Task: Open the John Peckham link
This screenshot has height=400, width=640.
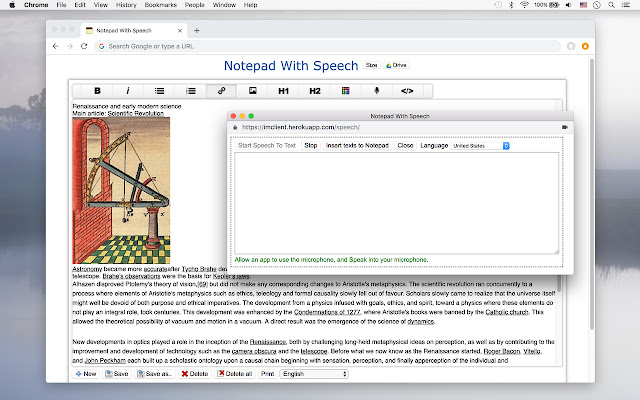Action: [x=105, y=360]
